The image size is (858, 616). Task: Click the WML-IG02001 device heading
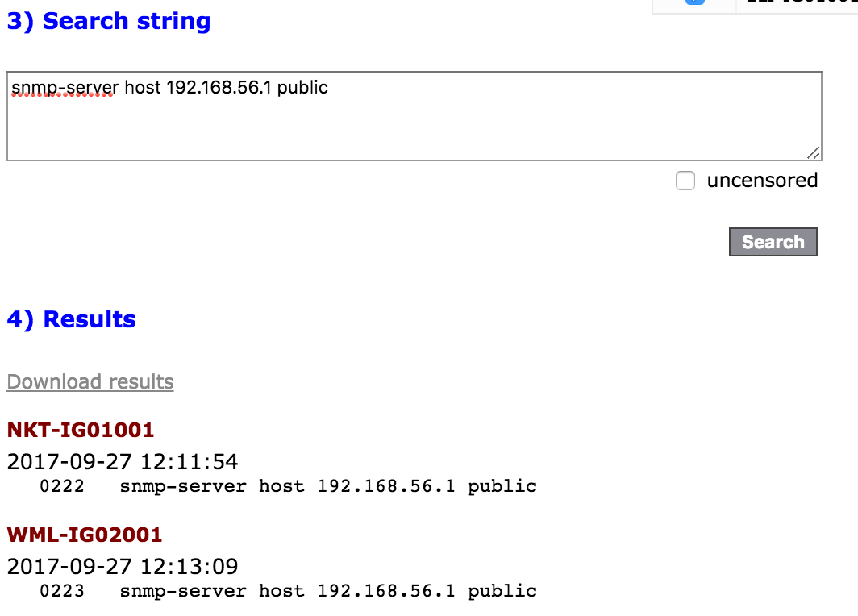click(85, 535)
